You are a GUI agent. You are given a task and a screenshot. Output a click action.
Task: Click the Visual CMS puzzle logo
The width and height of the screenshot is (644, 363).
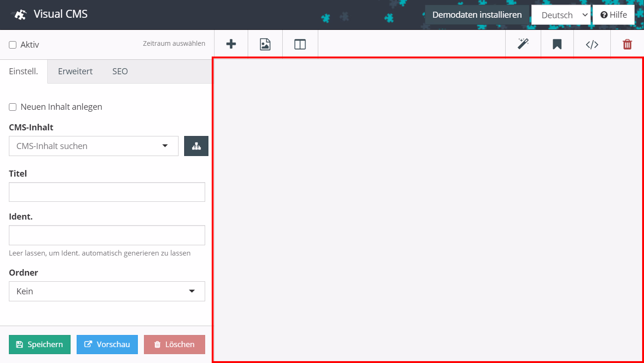(20, 14)
